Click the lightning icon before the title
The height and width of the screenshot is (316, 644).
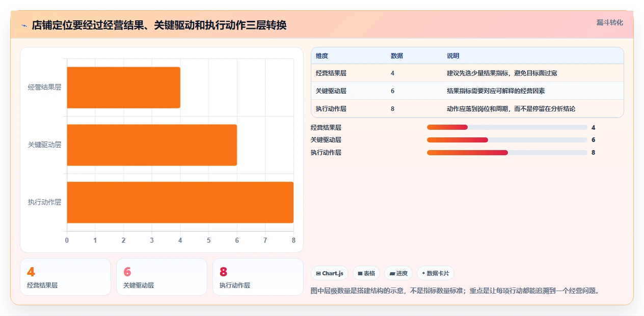coord(24,25)
